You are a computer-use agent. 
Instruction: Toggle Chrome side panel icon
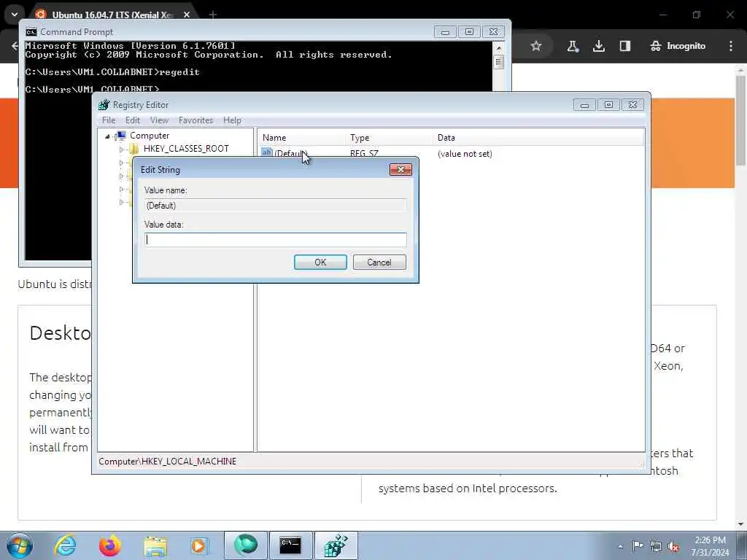click(625, 46)
